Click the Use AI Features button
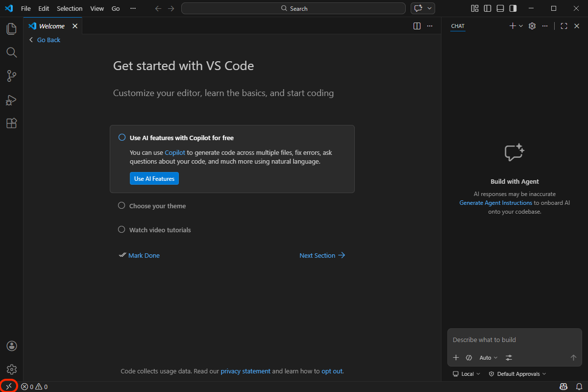Viewport: 588px width, 392px height. [154, 179]
